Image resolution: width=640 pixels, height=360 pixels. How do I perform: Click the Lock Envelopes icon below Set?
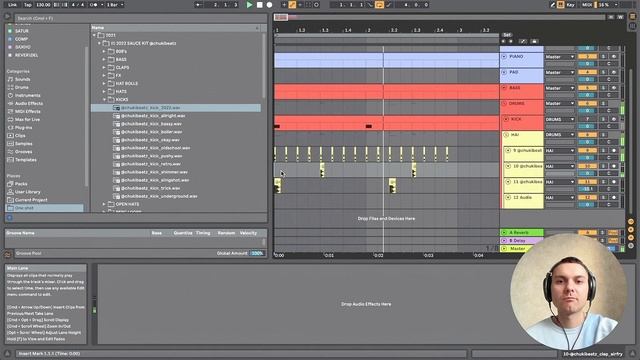coord(534,41)
